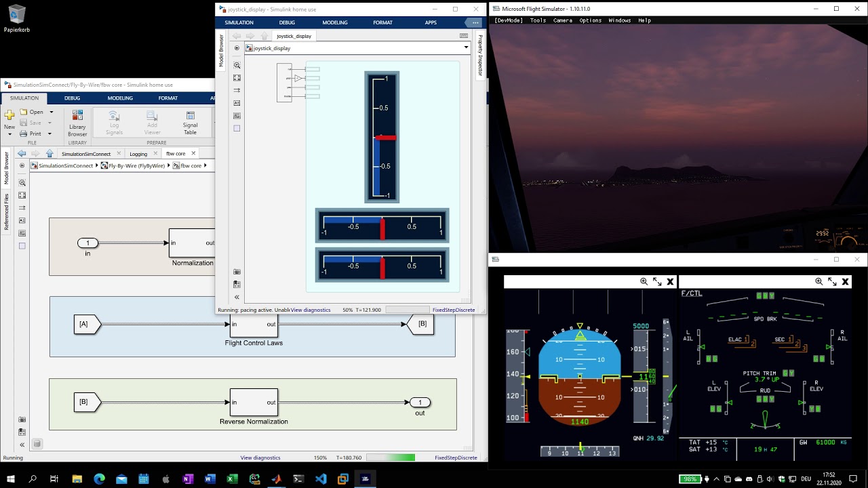This screenshot has height=488, width=868.
Task: Expand the PFD panel to fullscreen
Action: 657,281
